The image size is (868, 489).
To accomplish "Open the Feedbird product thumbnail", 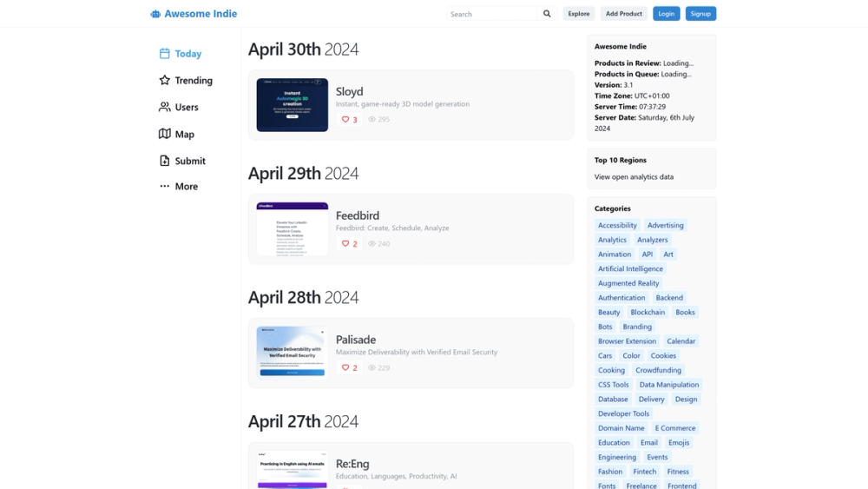I will [292, 228].
